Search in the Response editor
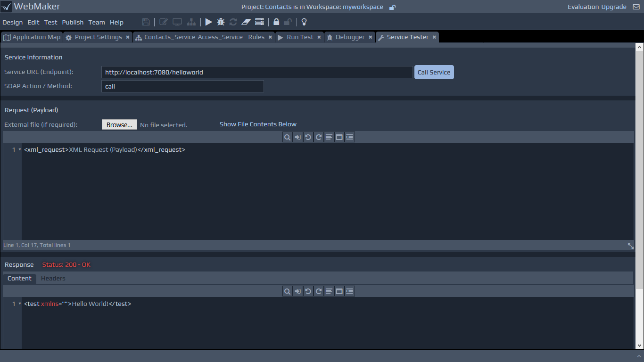This screenshot has height=362, width=644. click(x=287, y=291)
